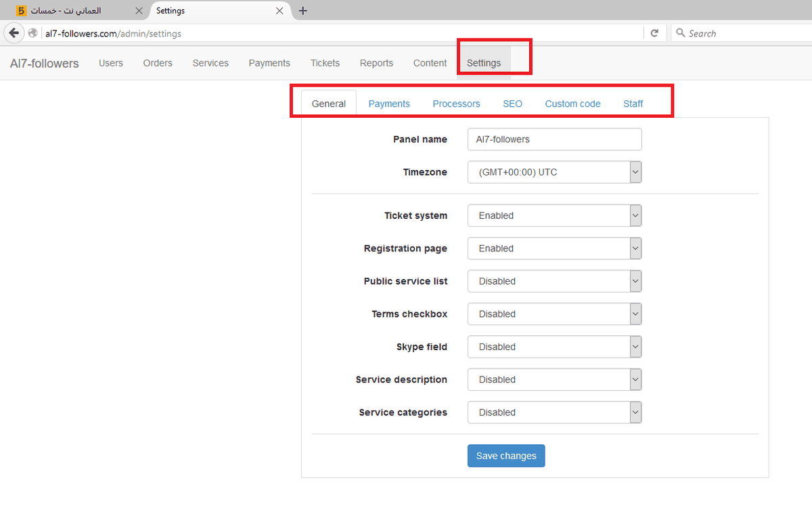Open Tickets in top navigation
This screenshot has width=812, height=510.
(325, 63)
